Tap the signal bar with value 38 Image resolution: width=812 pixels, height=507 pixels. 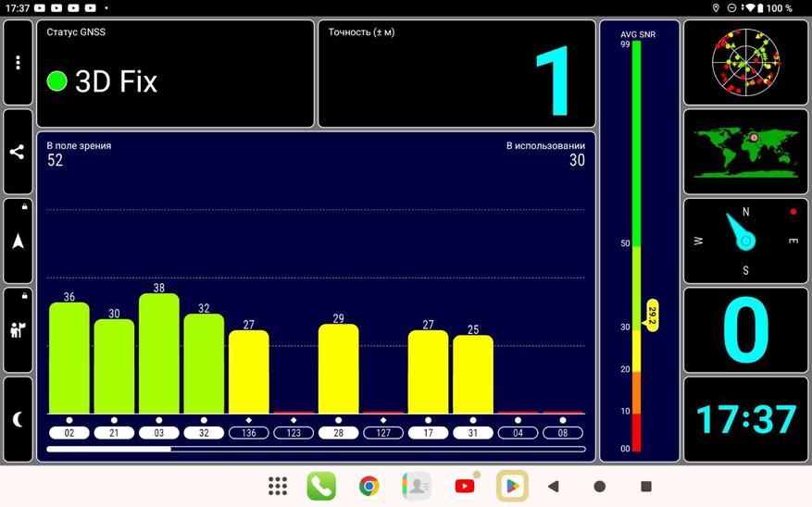pos(159,353)
